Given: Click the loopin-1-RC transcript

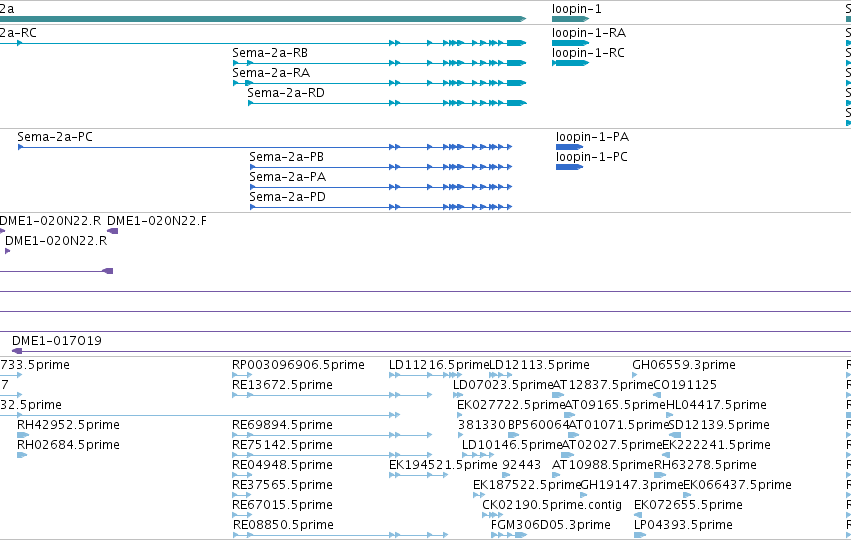Looking at the screenshot, I should (x=588, y=53).
